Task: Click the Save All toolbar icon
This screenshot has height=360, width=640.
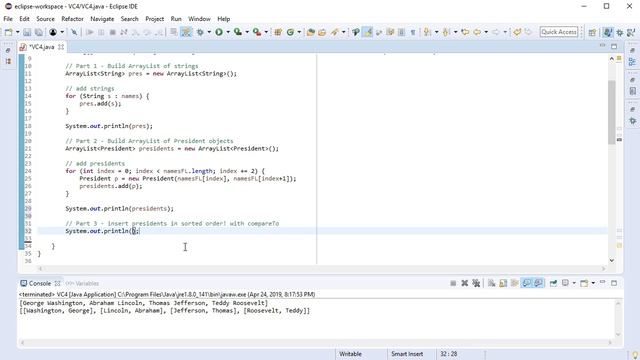Action: pyautogui.click(x=39, y=32)
